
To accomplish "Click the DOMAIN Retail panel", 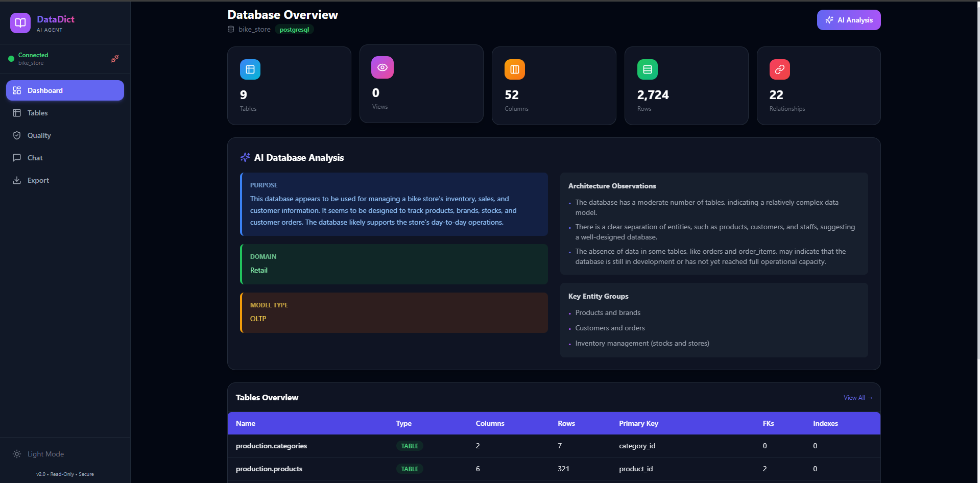I will pos(394,264).
